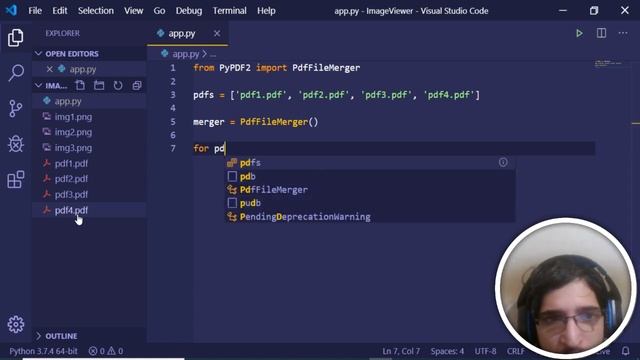640x360 pixels.
Task: Choose PendingDeprecationWarning suggestion
Action: coord(370,217)
